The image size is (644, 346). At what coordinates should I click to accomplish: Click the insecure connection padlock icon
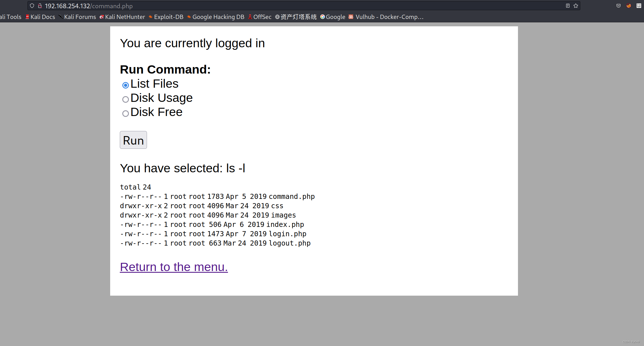pyautogui.click(x=40, y=6)
